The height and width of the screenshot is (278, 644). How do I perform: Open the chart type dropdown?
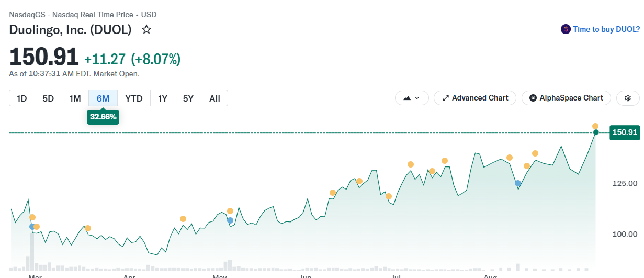point(412,98)
